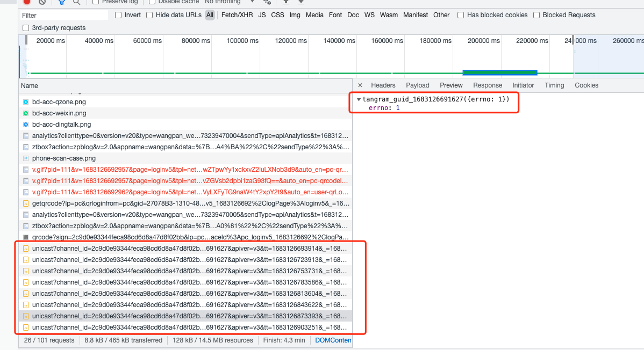
Task: Toggle Preserve log checkbox
Action: pyautogui.click(x=96, y=2)
